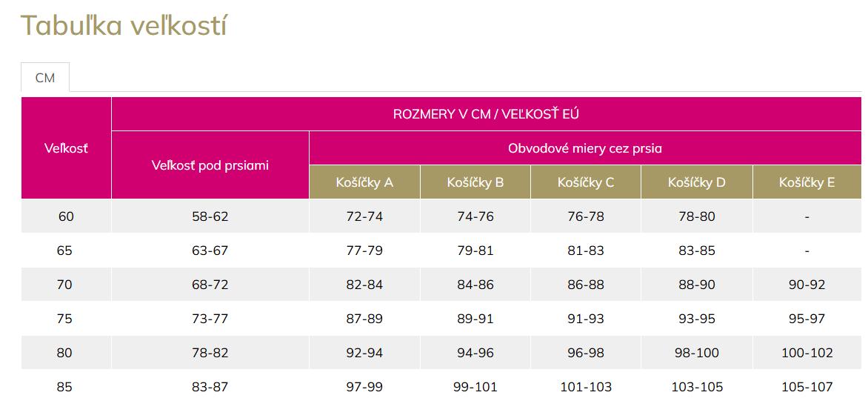Select the leftmost "Veľkosť" column header
Image resolution: width=868 pixels, height=398 pixels.
[66, 148]
